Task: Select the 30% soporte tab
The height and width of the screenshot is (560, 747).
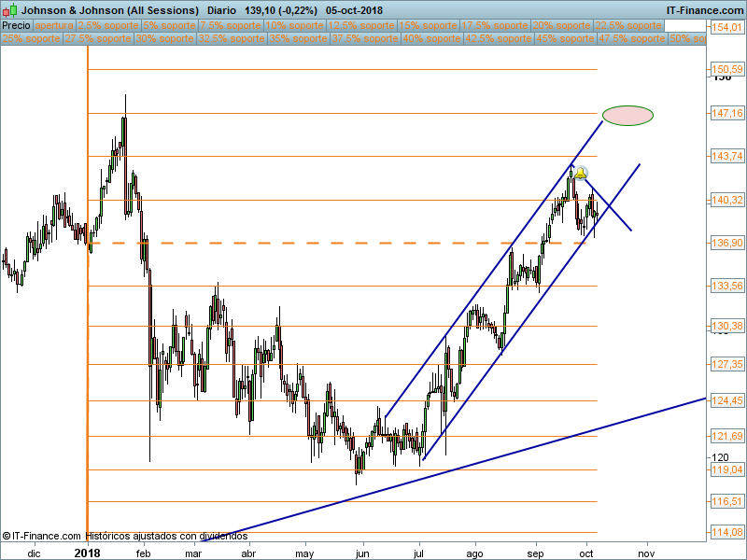Action: point(164,38)
